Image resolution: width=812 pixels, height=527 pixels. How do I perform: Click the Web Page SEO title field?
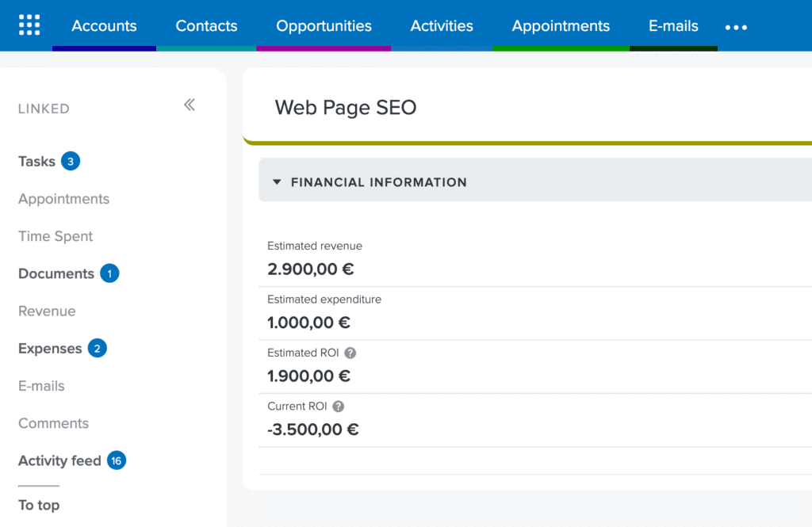(x=346, y=107)
